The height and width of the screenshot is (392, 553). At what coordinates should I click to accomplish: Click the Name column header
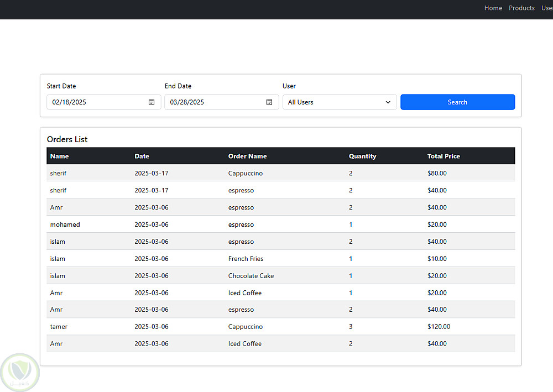(x=59, y=156)
